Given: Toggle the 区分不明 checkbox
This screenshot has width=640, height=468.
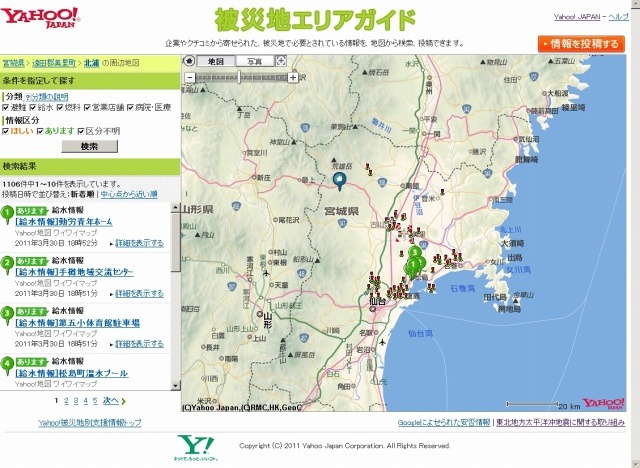Looking at the screenshot, I should coord(81,131).
